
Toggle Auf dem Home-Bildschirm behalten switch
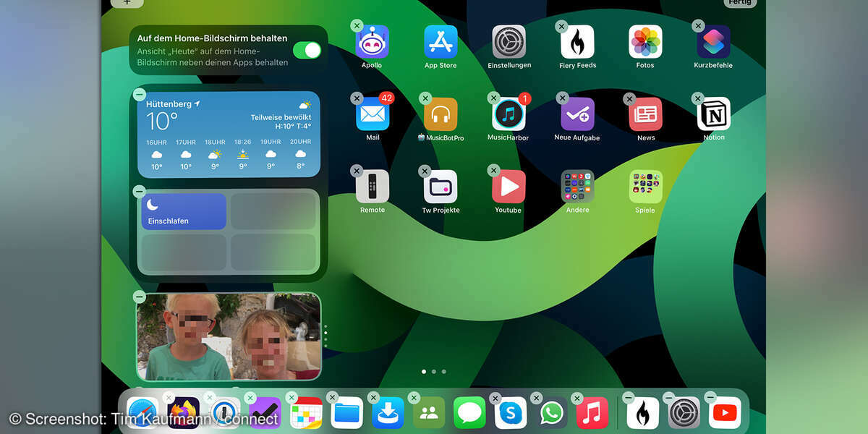point(307,50)
